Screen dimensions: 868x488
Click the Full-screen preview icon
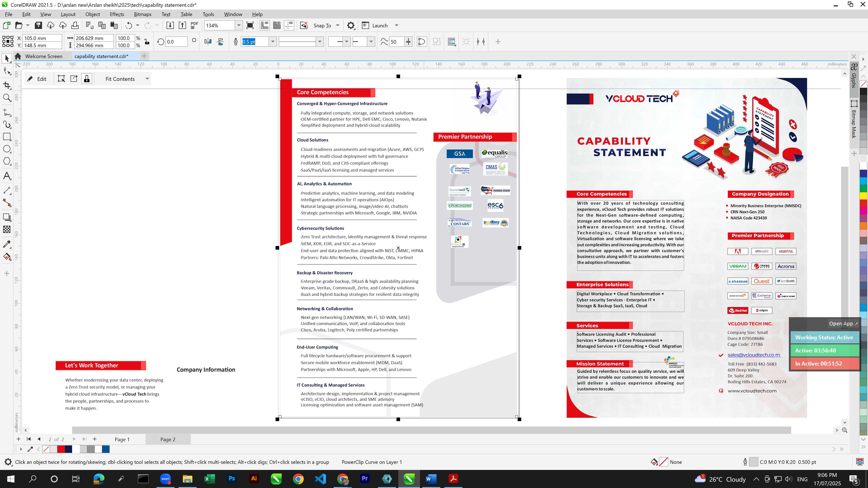(250, 25)
